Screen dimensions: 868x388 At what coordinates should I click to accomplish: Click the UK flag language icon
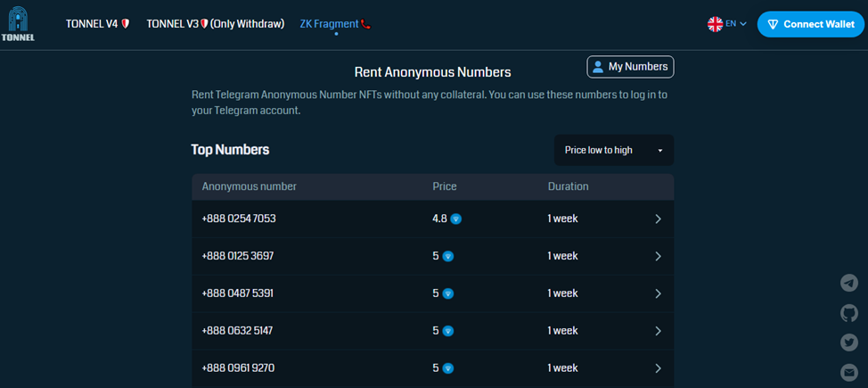tap(715, 24)
